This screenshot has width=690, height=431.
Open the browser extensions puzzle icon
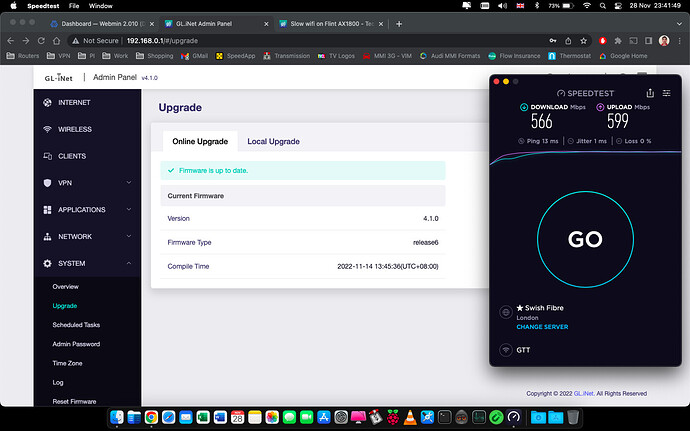(x=618, y=41)
